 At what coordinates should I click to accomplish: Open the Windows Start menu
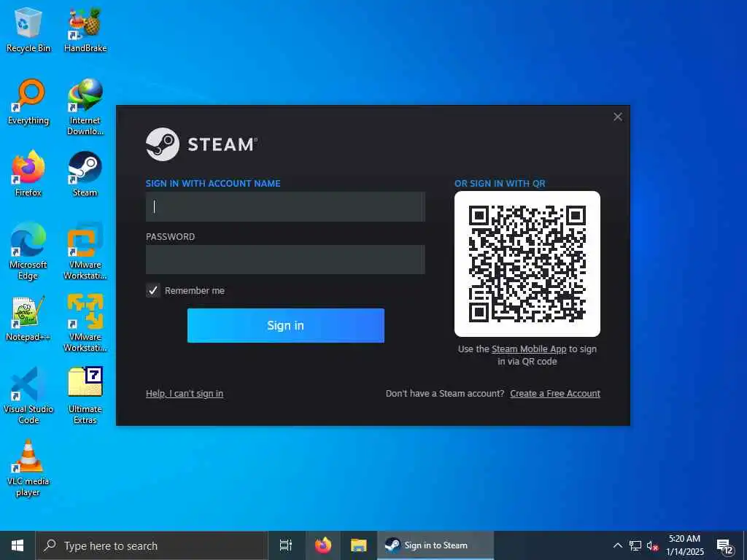point(18,545)
